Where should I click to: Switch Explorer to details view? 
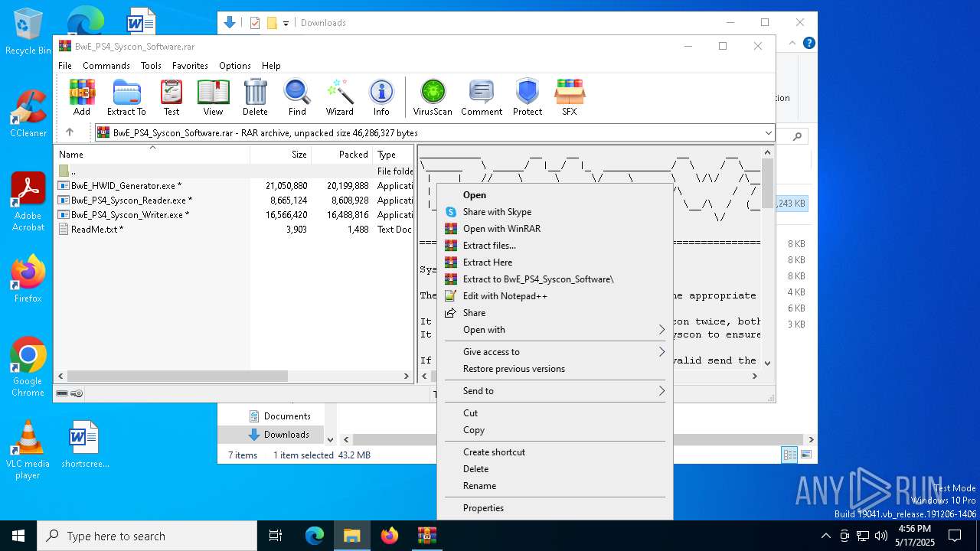[x=789, y=455]
